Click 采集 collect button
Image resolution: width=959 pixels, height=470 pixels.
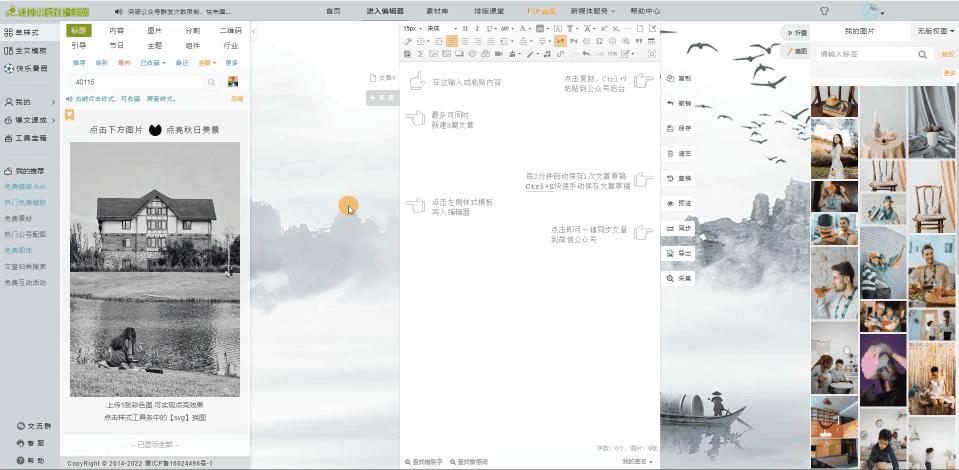tap(679, 278)
